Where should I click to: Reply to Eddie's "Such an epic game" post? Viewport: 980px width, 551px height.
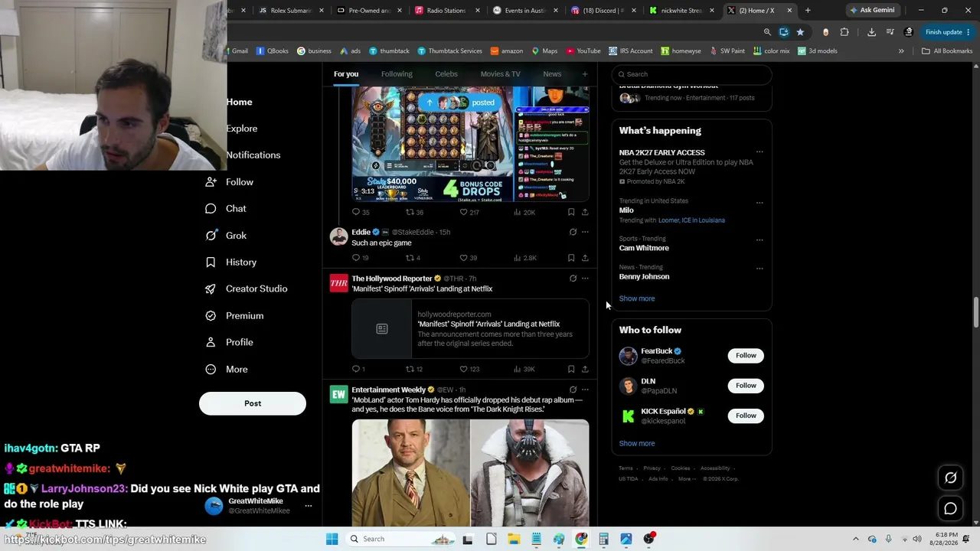point(356,258)
